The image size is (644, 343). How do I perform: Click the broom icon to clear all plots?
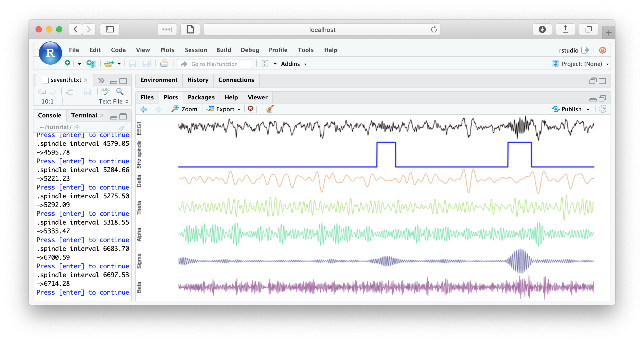coord(269,109)
